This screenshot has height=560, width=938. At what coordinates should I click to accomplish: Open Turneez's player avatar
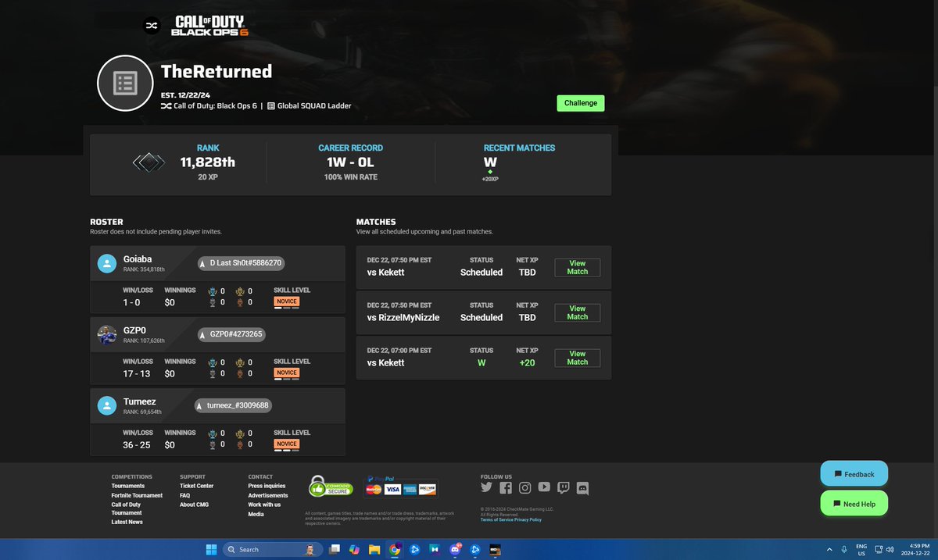point(107,405)
